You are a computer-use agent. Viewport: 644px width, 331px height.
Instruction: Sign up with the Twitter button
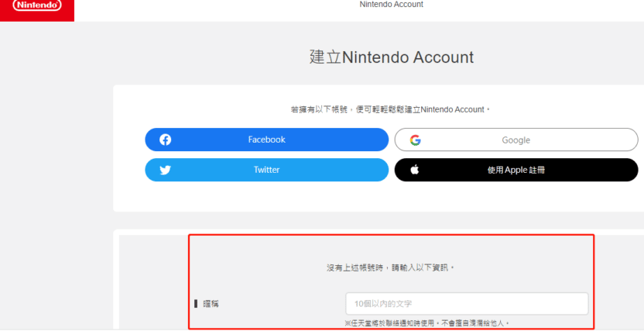coord(266,170)
